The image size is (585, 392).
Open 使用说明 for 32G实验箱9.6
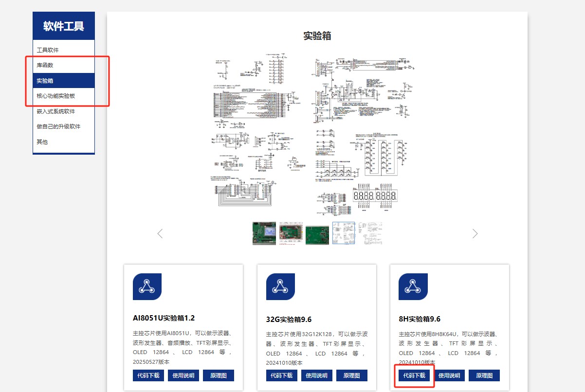tap(317, 375)
